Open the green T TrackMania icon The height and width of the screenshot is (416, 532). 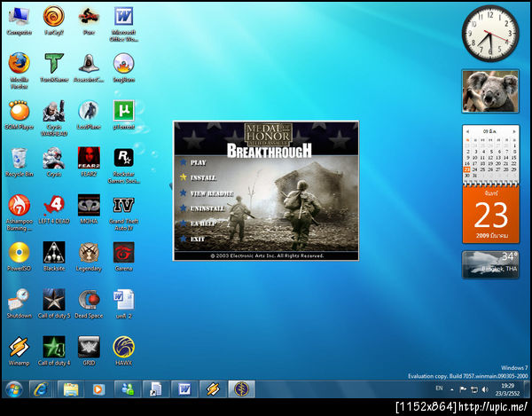54,67
